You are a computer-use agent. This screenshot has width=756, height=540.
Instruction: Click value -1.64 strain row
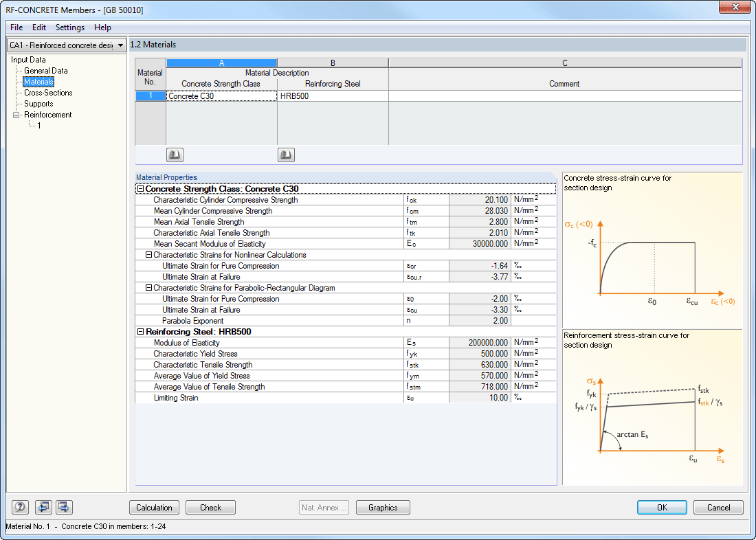[x=480, y=266]
